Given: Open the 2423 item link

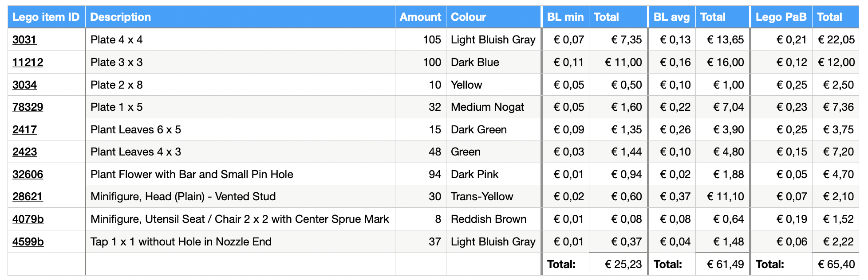Looking at the screenshot, I should point(24,152).
